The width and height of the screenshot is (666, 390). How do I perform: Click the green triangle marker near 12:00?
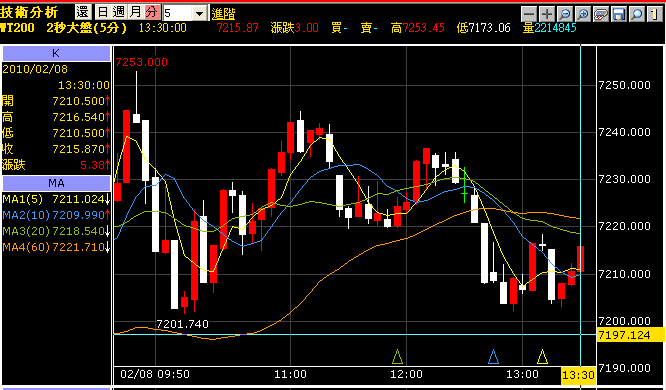tap(398, 357)
